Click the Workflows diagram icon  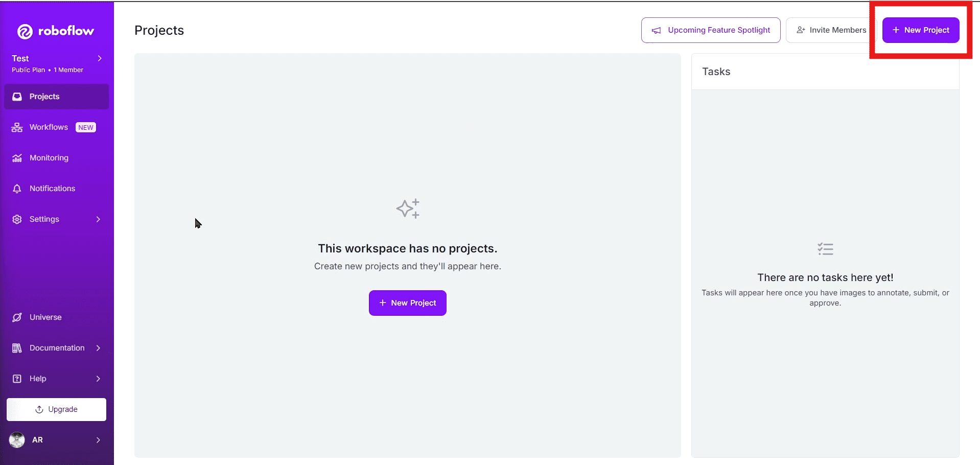tap(17, 127)
